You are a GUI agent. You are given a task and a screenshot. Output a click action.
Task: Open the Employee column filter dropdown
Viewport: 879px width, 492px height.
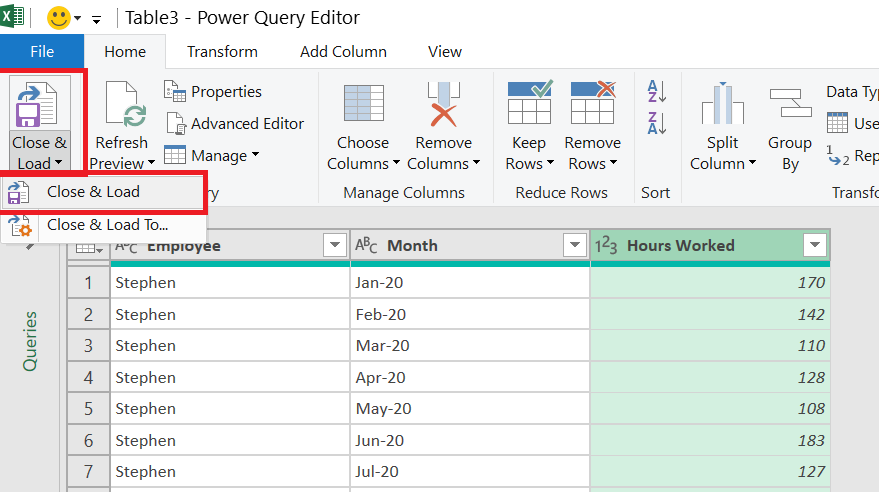tap(334, 246)
